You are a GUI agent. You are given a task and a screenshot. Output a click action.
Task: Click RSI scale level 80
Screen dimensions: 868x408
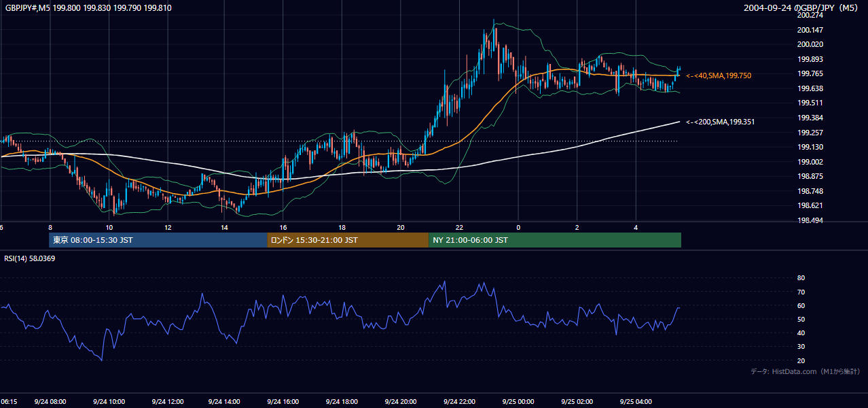point(801,278)
